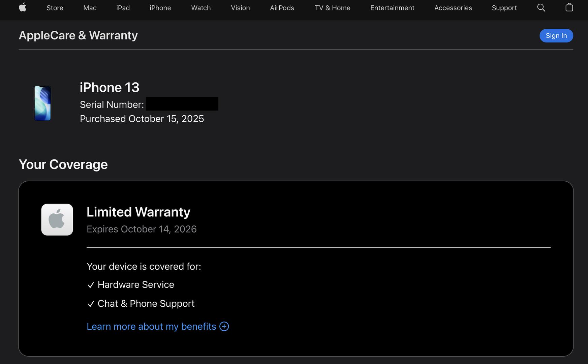Open the shopping bag icon
The width and height of the screenshot is (588, 364).
tap(569, 8)
